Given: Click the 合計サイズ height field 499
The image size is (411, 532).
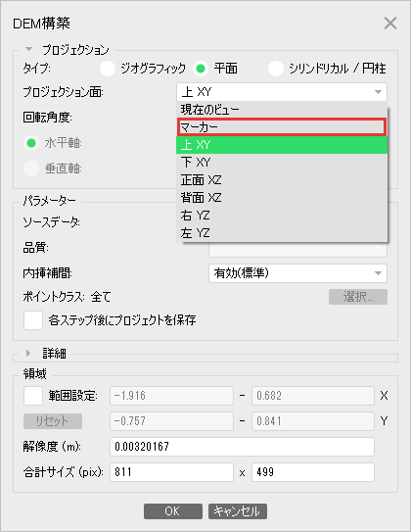Looking at the screenshot, I should (313, 472).
